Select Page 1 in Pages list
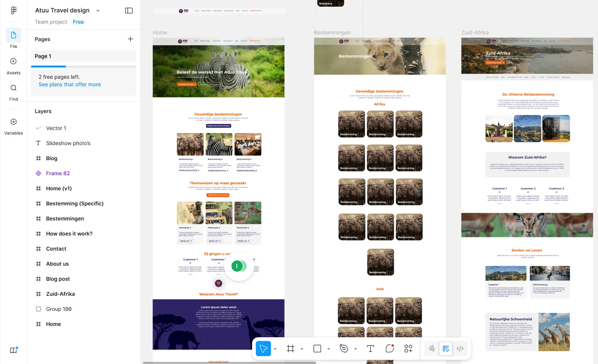598x364 pixels. coord(83,56)
